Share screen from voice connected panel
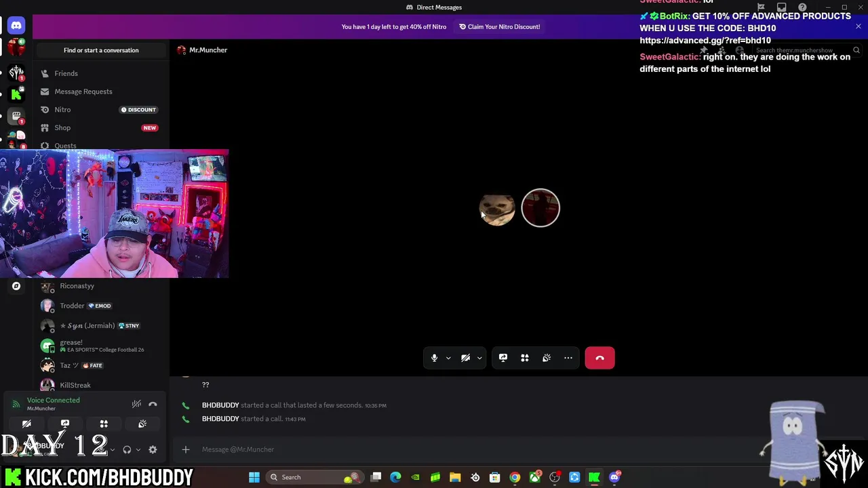The image size is (868, 488). point(65,424)
